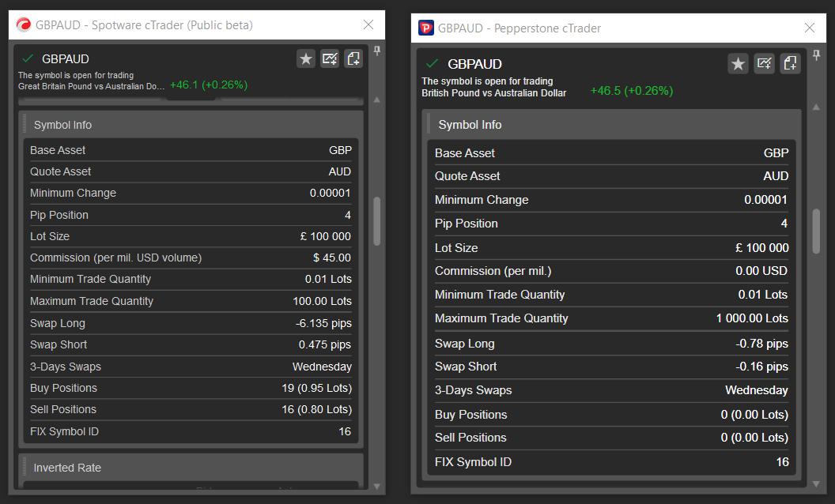Open new chart icon in Spotware window
835x504 pixels.
coord(330,58)
